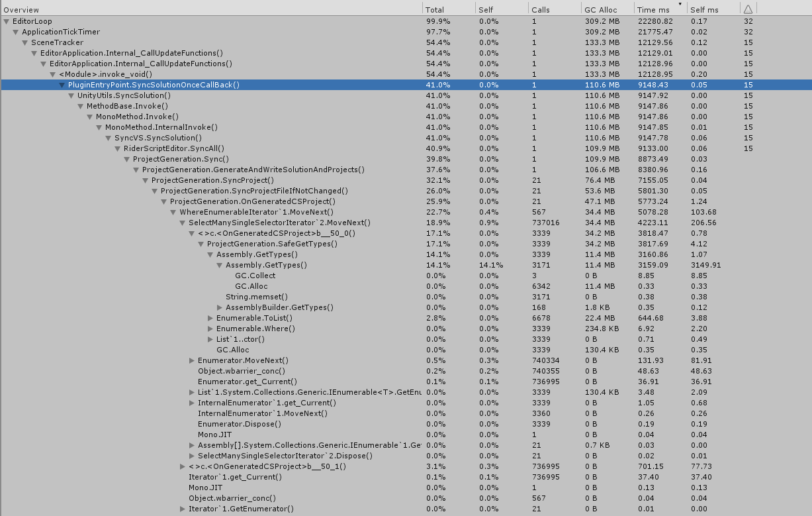The width and height of the screenshot is (812, 516).
Task: Collapse <>c.<OnGeneratedCSProject>b__50_0() node
Action: (192, 233)
